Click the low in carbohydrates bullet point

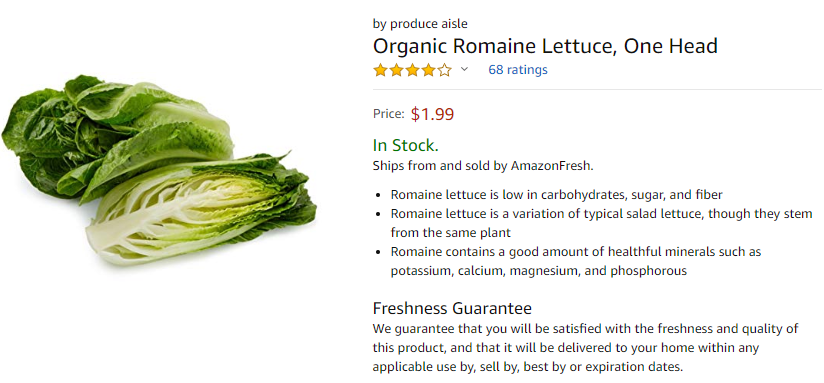pyautogui.click(x=557, y=195)
